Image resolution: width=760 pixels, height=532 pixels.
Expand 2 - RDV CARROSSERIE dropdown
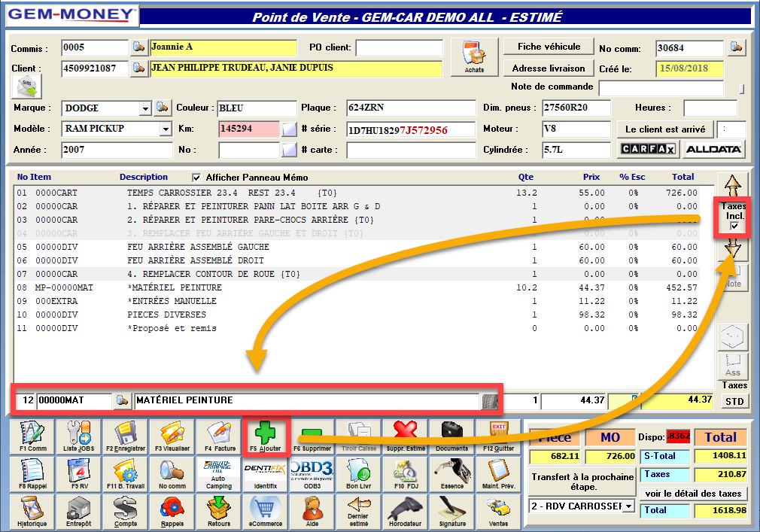coord(628,506)
